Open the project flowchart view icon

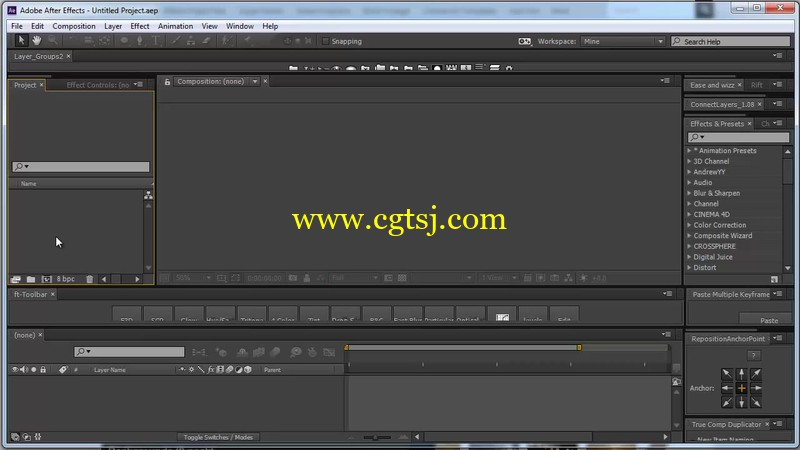pyautogui.click(x=148, y=195)
